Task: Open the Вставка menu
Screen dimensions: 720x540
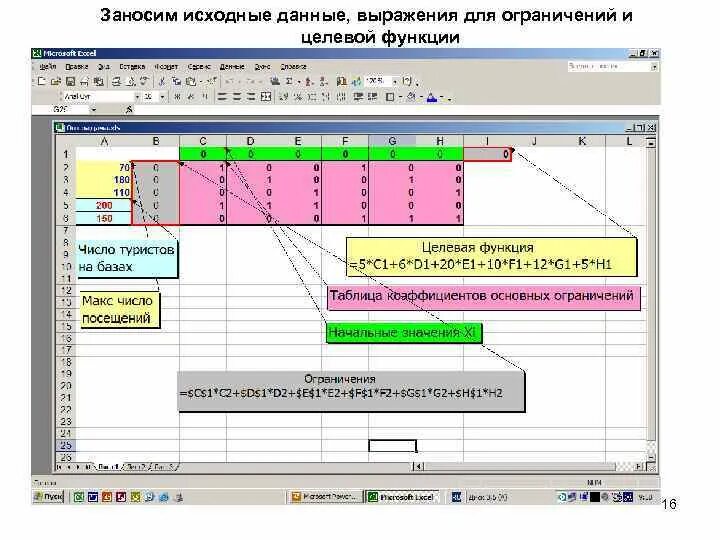Action: [x=132, y=67]
